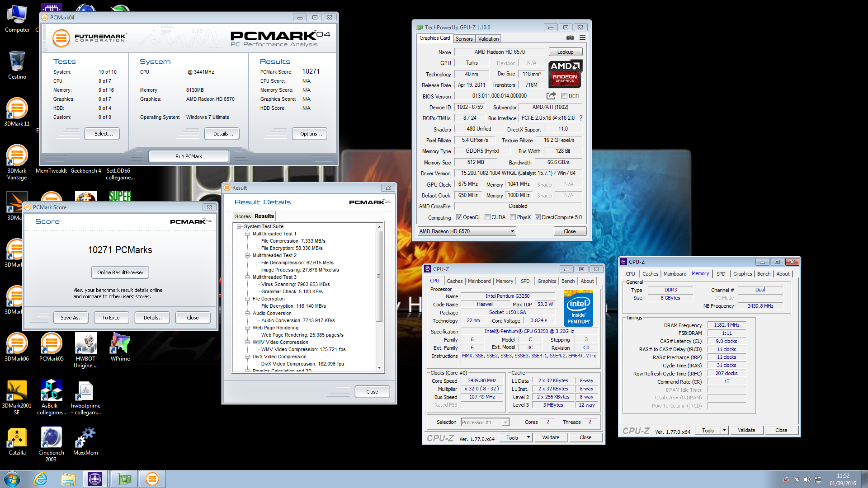
Task: Open the Cestino recycle bin icon
Action: (17, 65)
